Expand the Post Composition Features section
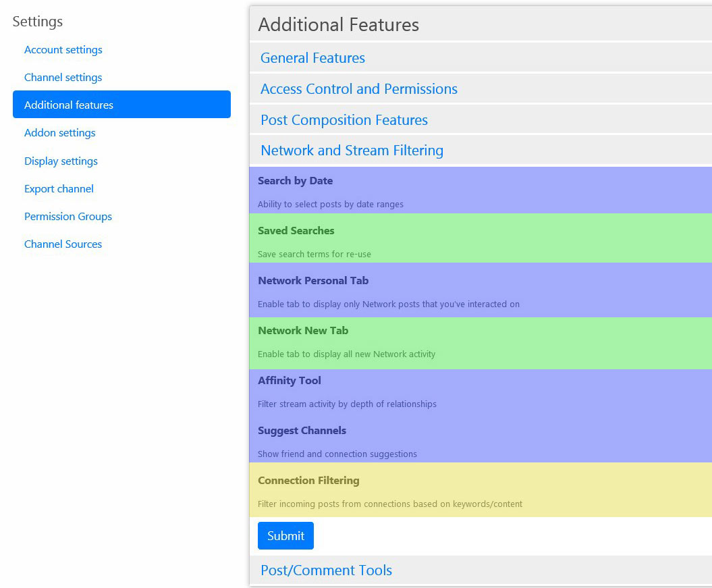This screenshot has height=588, width=712. (344, 120)
